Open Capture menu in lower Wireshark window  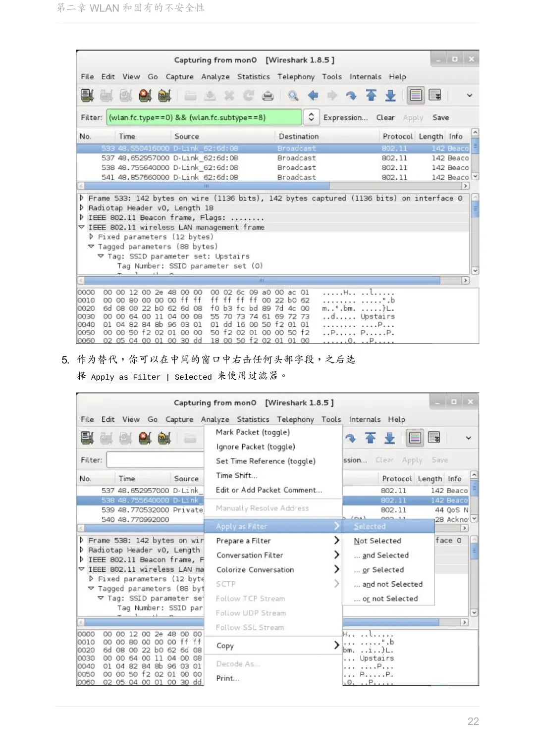click(179, 419)
